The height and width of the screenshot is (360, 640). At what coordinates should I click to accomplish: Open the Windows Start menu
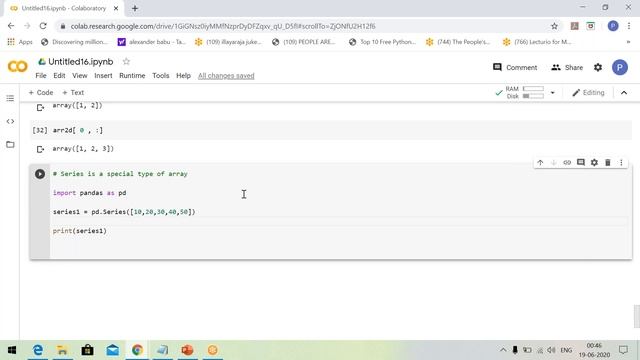[12, 350]
